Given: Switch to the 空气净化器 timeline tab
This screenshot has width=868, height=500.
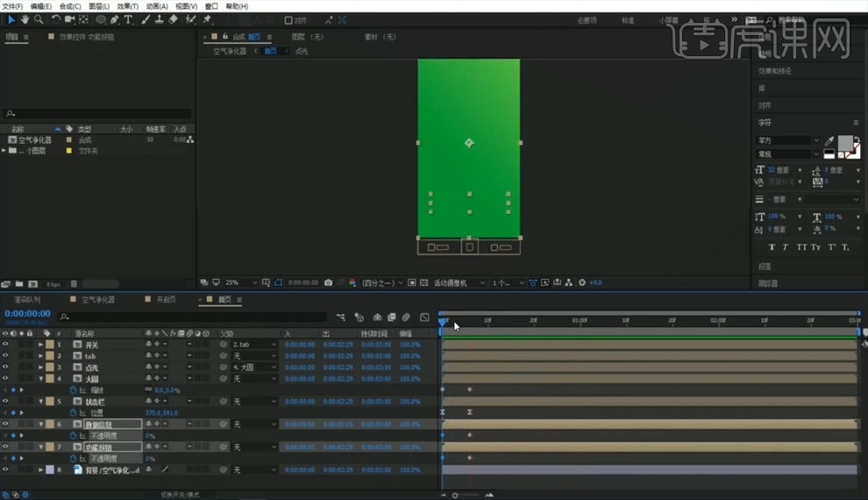Looking at the screenshot, I should pos(98,299).
